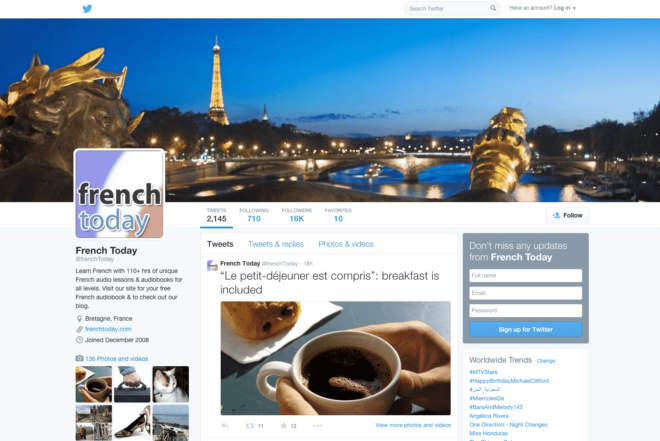Click the camera icon beside 136 Photos
This screenshot has height=441, width=660.
(x=79, y=359)
